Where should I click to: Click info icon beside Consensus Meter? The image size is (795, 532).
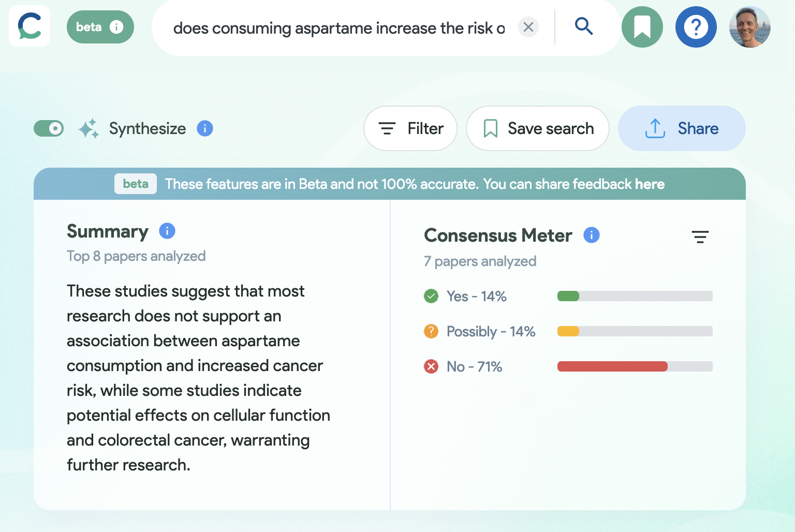coord(592,235)
